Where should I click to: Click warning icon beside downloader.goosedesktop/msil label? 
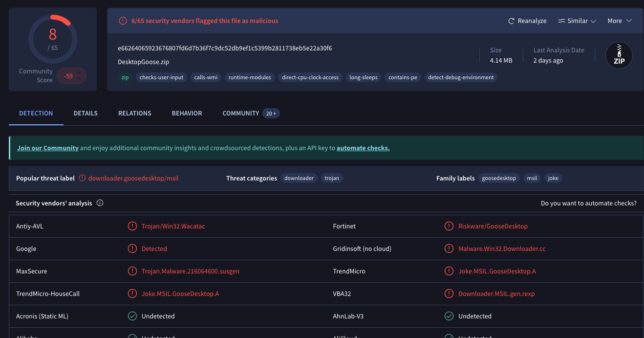pos(82,178)
